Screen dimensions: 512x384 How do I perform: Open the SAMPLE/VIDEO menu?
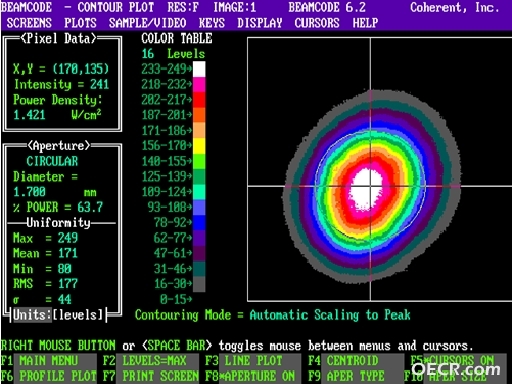147,23
